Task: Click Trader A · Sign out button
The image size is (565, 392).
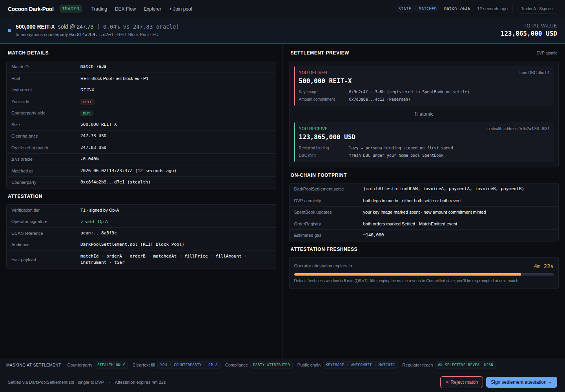Action: coord(537,9)
